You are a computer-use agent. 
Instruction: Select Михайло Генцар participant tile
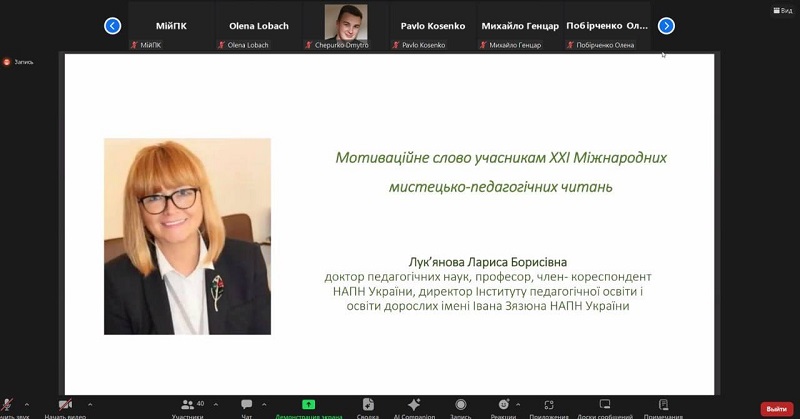point(520,26)
